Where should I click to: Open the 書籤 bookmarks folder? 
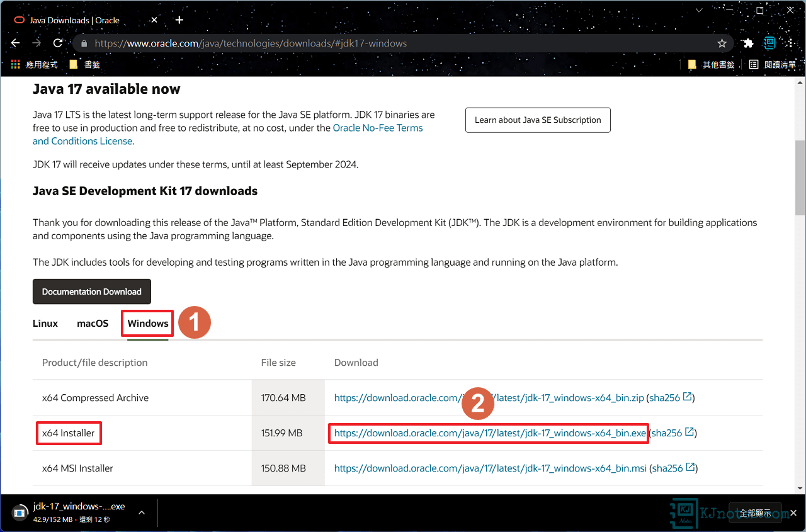pyautogui.click(x=84, y=64)
